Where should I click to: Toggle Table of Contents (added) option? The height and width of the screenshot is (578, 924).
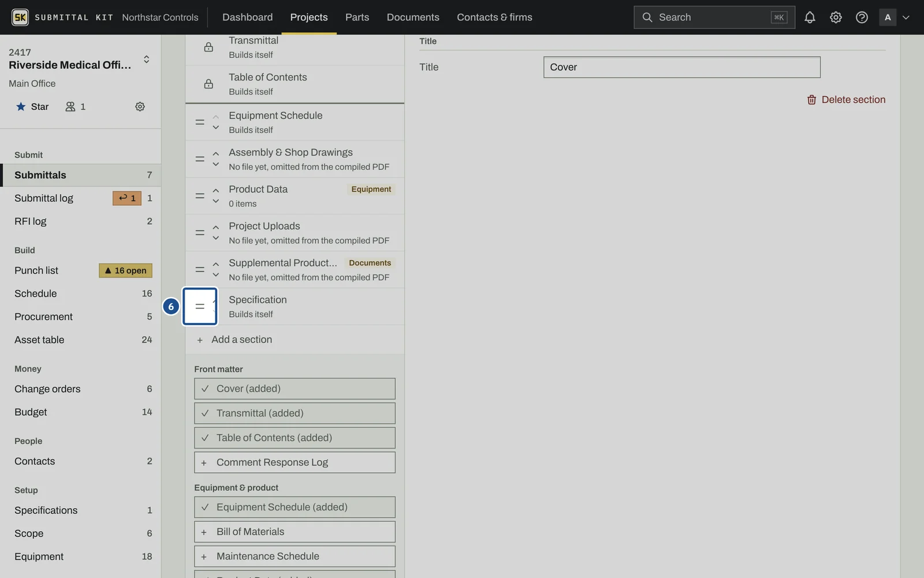point(295,438)
